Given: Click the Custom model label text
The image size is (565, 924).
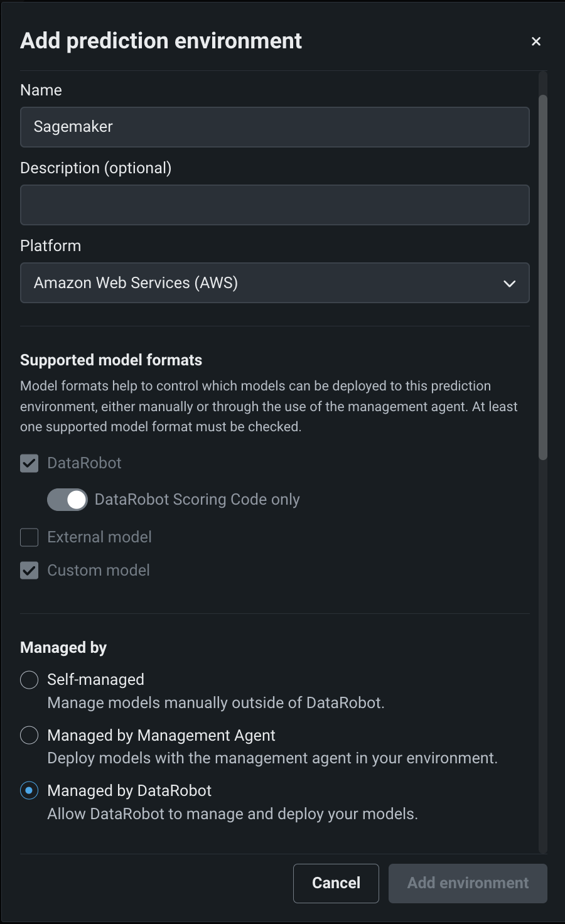Looking at the screenshot, I should 99,571.
